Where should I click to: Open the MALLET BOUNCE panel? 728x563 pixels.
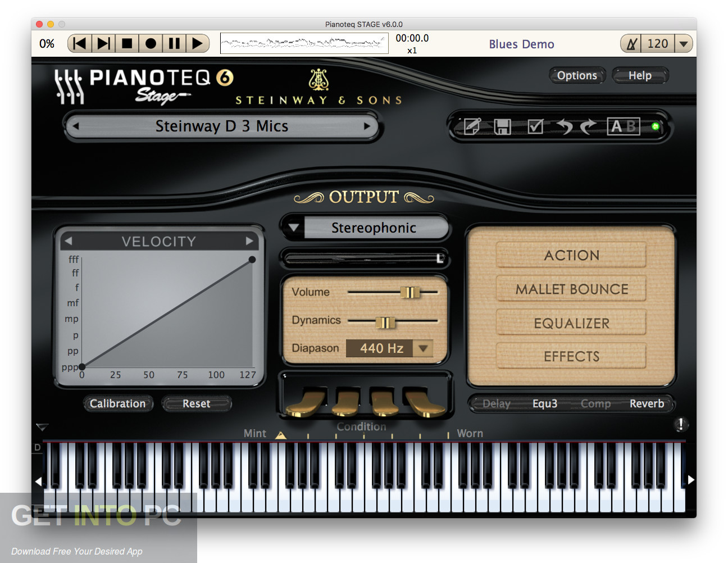click(571, 289)
